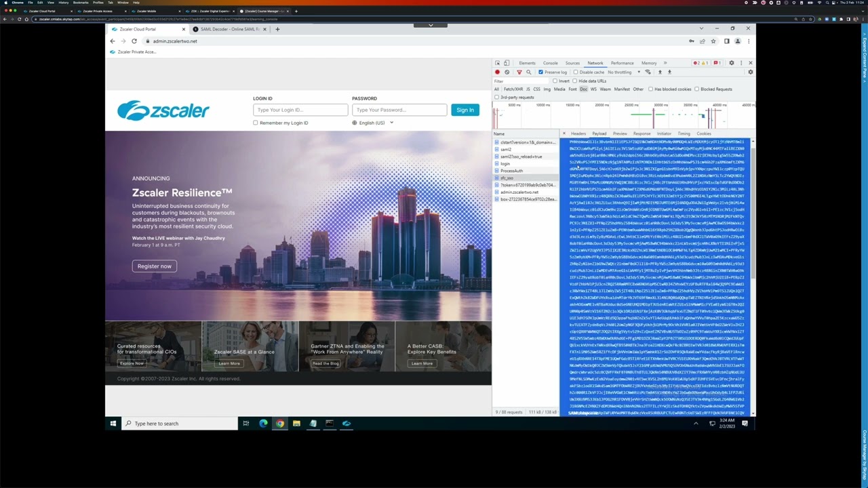
Task: Check Has blocked cookies
Action: (650, 89)
